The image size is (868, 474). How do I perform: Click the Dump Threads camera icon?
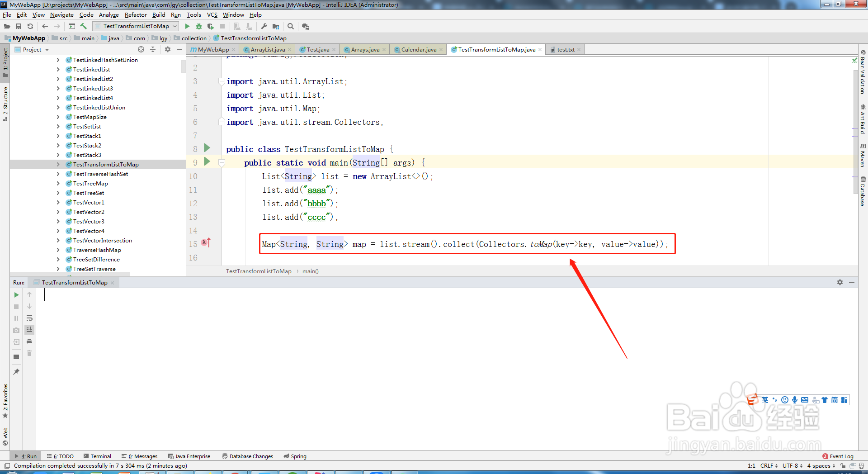pos(16,330)
